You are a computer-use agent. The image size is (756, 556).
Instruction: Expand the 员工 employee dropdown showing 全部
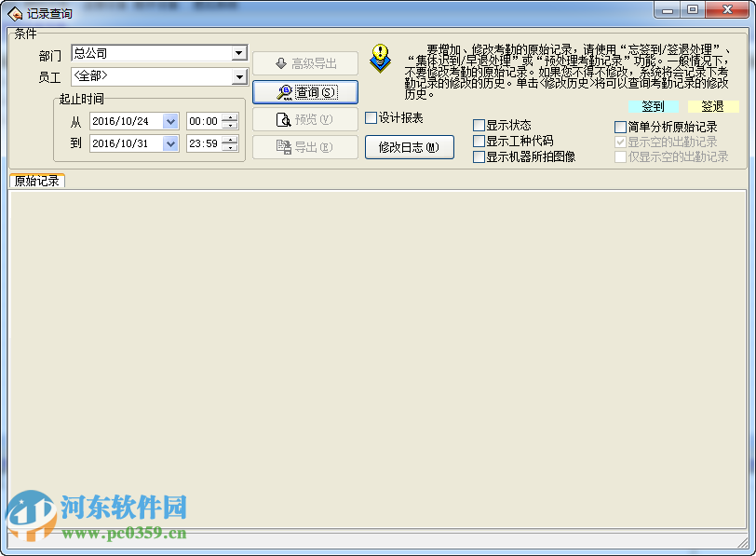pos(239,75)
